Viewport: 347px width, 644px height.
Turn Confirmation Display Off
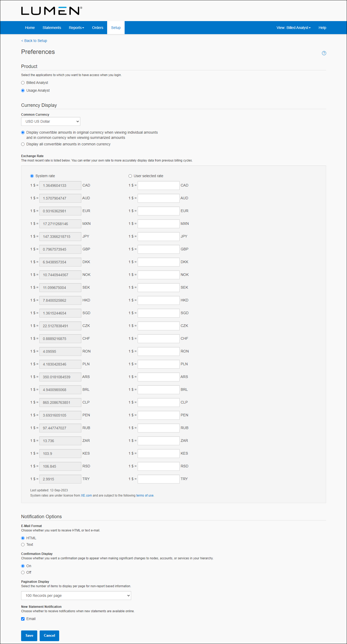coord(23,573)
